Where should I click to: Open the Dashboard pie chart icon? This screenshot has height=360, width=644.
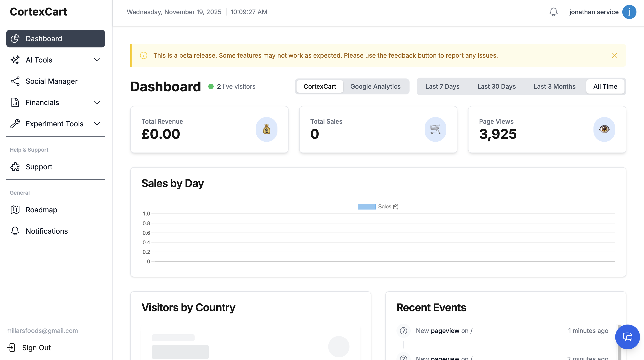coord(15,39)
